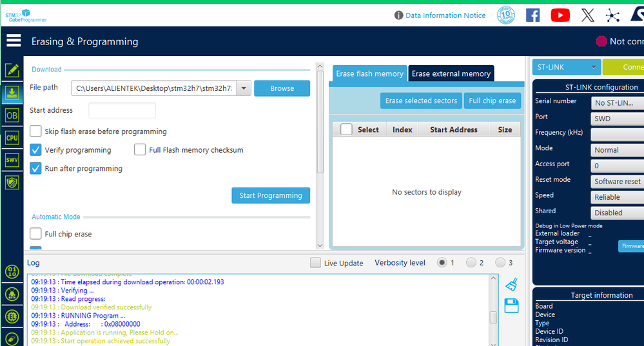Open the 10 years anniversary badge
The image size is (644, 346).
[x=505, y=15]
